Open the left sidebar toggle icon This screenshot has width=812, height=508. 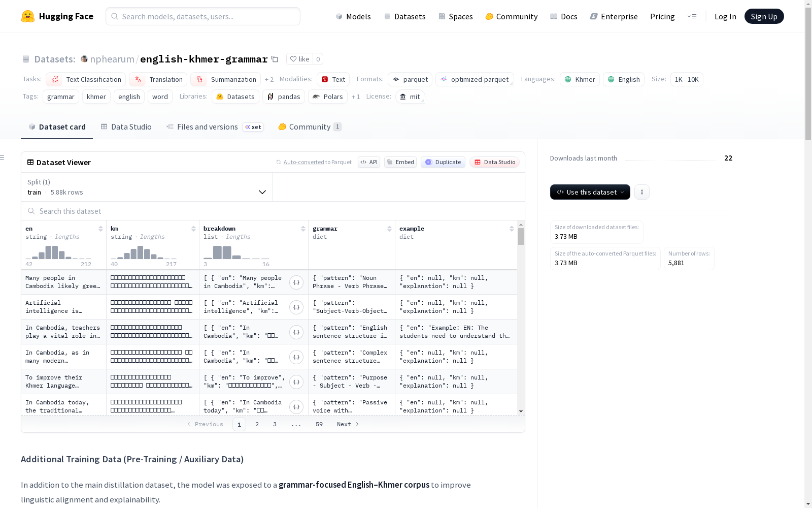click(x=2, y=157)
